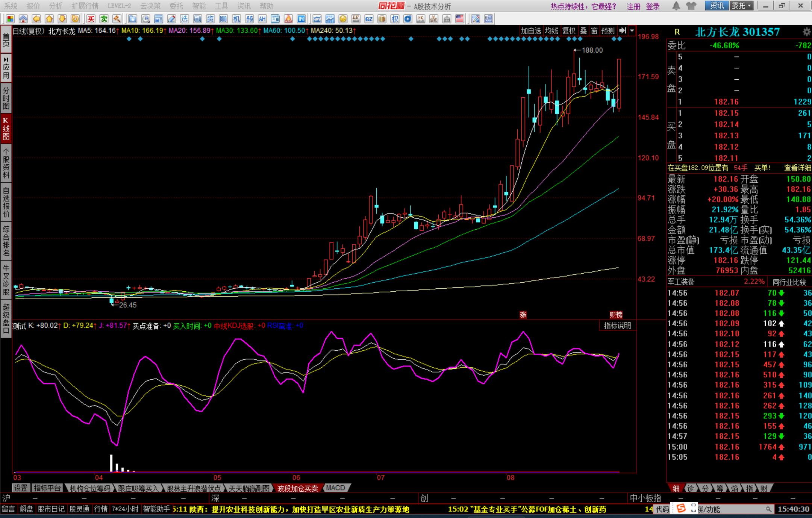Toggle 叠 overlay chart button

[583, 31]
